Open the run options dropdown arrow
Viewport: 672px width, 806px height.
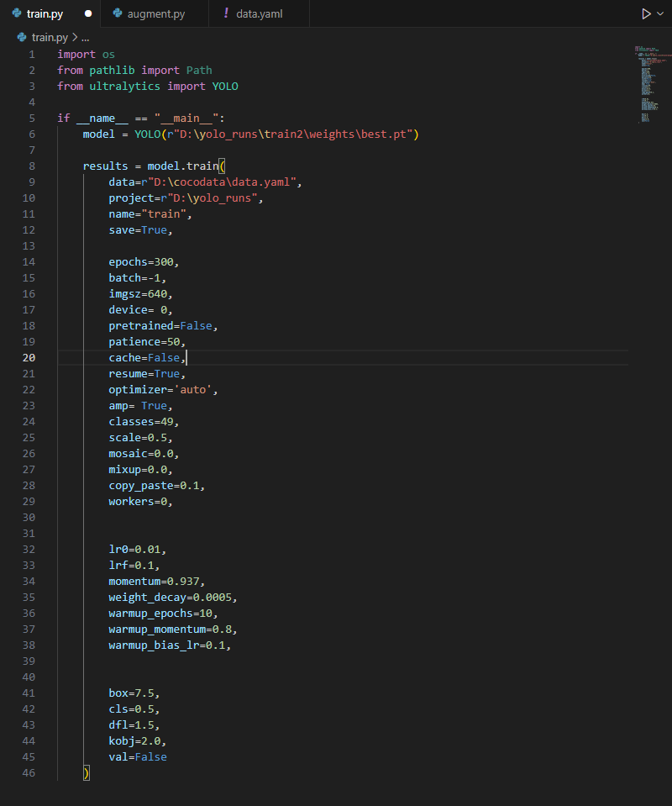pyautogui.click(x=660, y=14)
